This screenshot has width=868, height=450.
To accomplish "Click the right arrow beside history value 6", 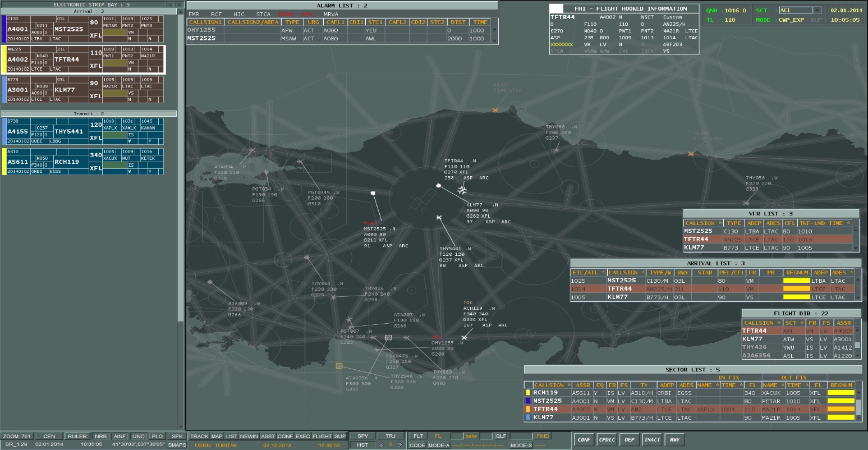I will point(400,445).
